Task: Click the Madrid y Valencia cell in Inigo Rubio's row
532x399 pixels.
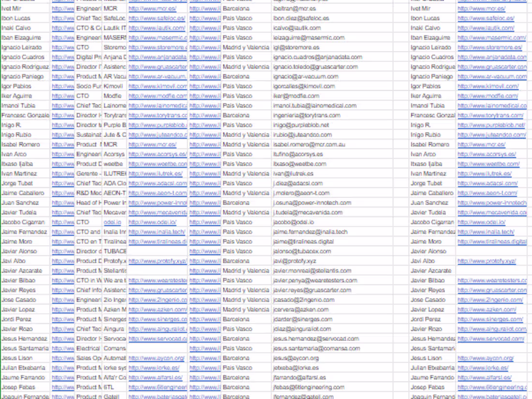Action: (246, 135)
